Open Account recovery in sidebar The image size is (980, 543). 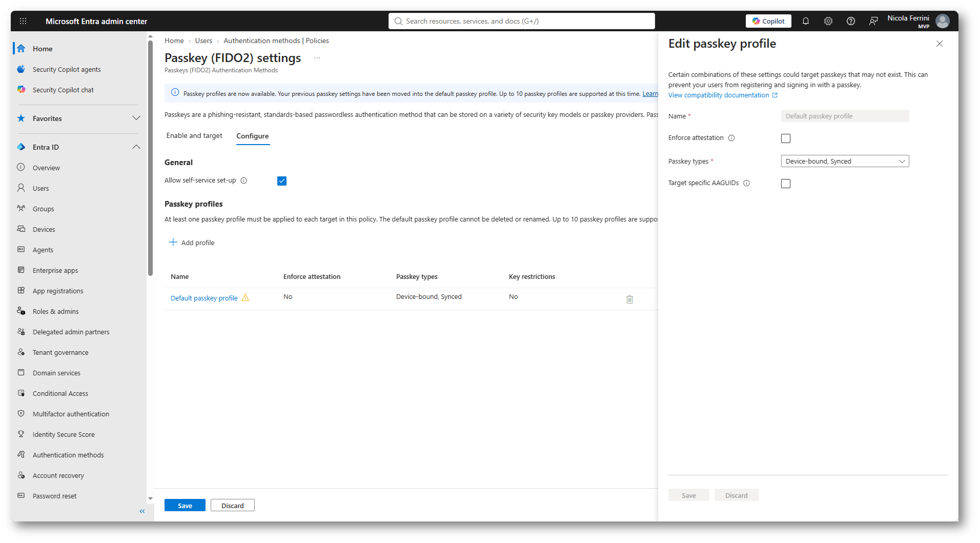(58, 475)
